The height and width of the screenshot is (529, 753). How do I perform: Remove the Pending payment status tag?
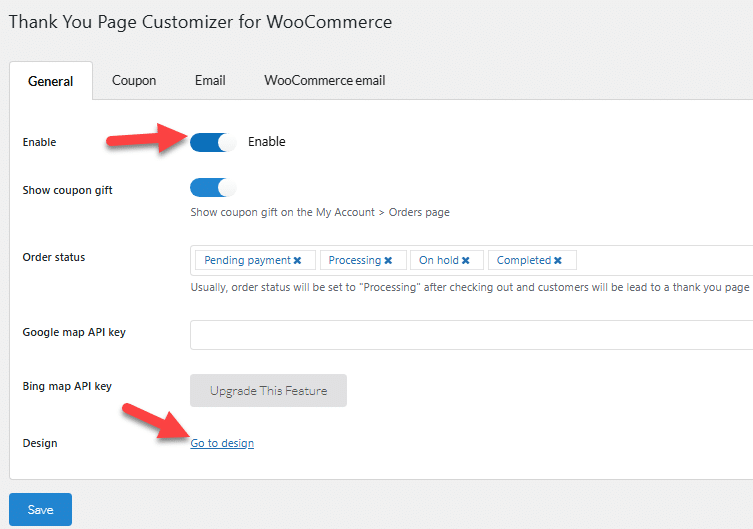[298, 260]
